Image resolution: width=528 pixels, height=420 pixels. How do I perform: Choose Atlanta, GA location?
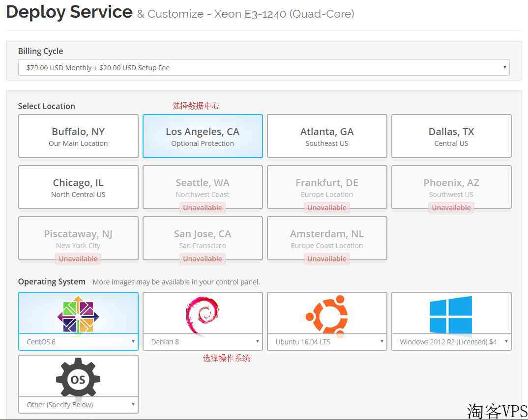[x=327, y=136]
